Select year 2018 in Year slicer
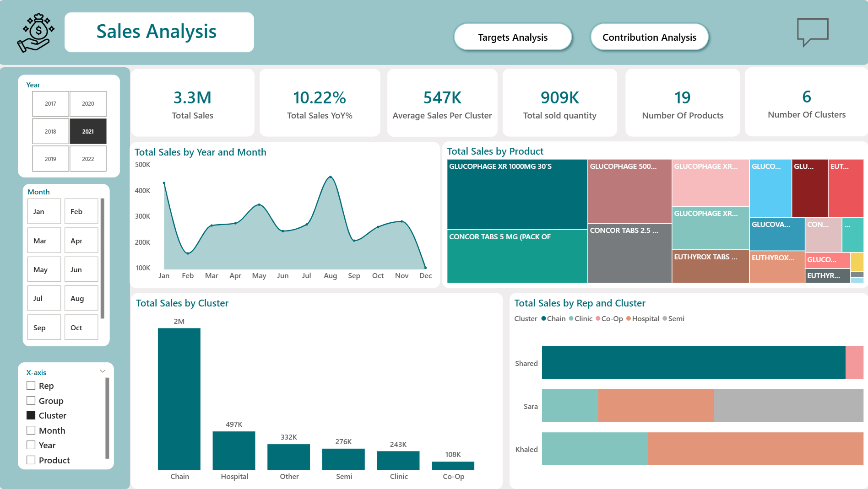868x489 pixels. [50, 131]
